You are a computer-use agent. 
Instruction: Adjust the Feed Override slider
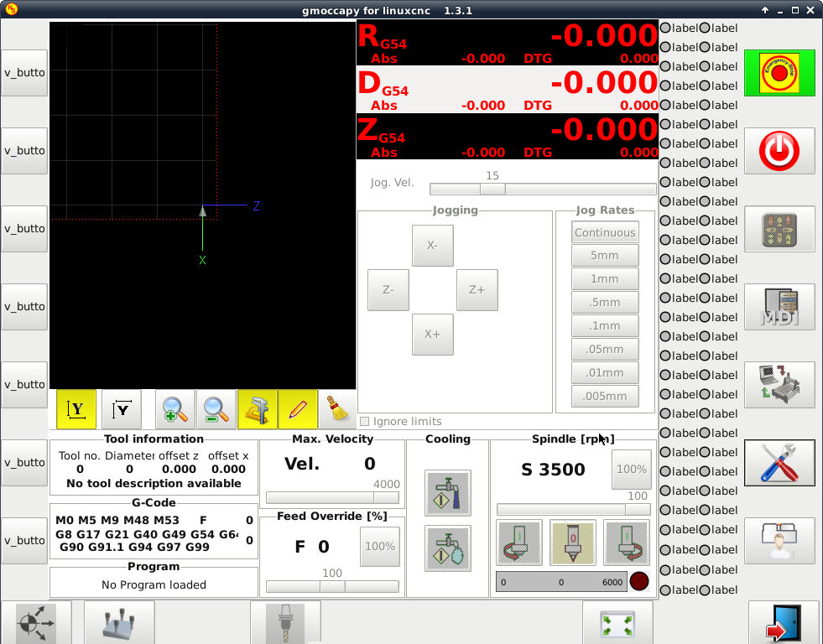coord(332,586)
